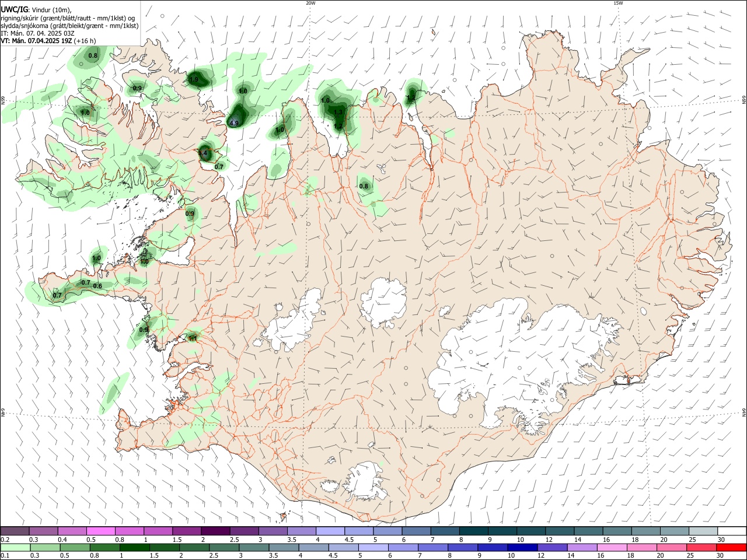Click the red swatch labeled 30 in the rain legend
The image size is (747, 560).
pyautogui.click(x=731, y=548)
